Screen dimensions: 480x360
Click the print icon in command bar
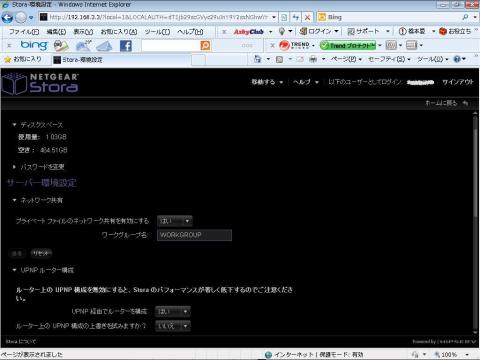(x=313, y=59)
